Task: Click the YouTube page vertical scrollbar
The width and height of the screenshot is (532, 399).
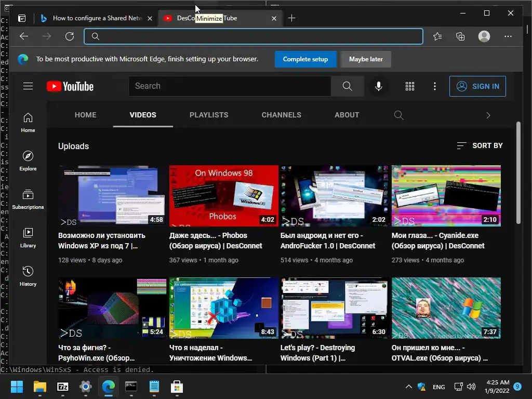Action: click(518, 173)
